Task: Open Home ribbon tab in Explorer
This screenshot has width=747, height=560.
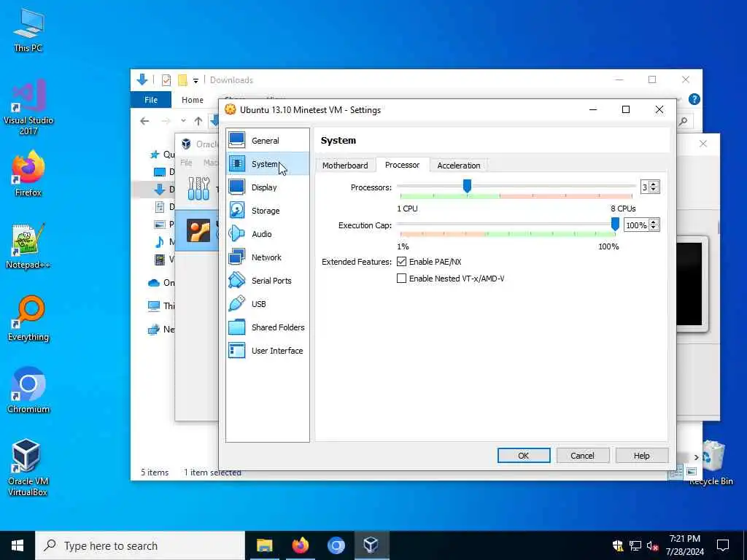Action: 193,100
